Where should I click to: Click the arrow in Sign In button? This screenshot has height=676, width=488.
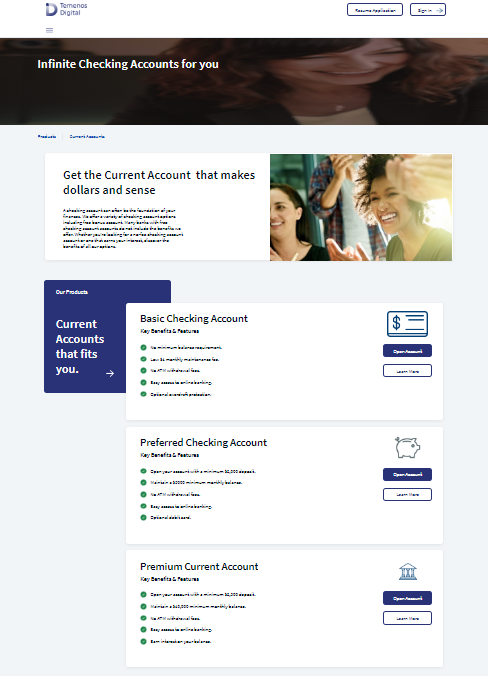[439, 10]
